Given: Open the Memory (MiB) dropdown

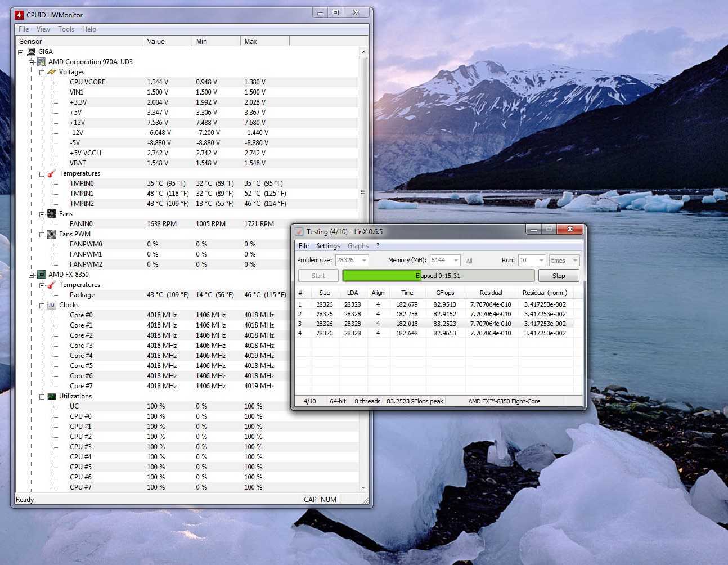Looking at the screenshot, I should point(456,260).
